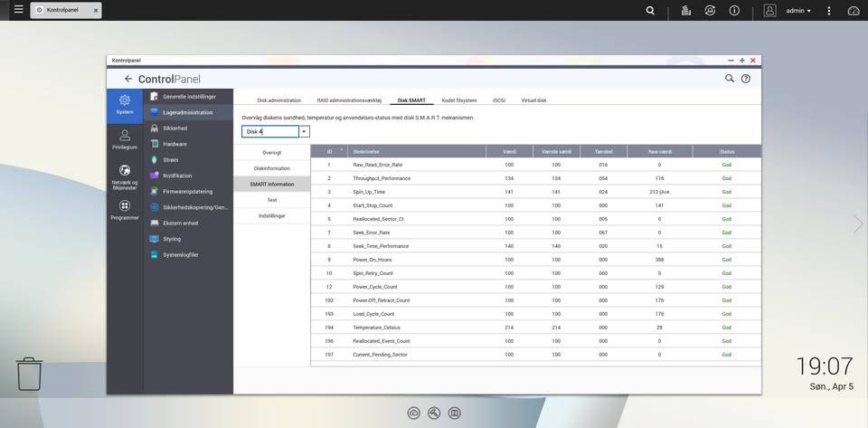Go back with ControlPanel arrow
Image resolution: width=868 pixels, height=428 pixels.
(128, 80)
